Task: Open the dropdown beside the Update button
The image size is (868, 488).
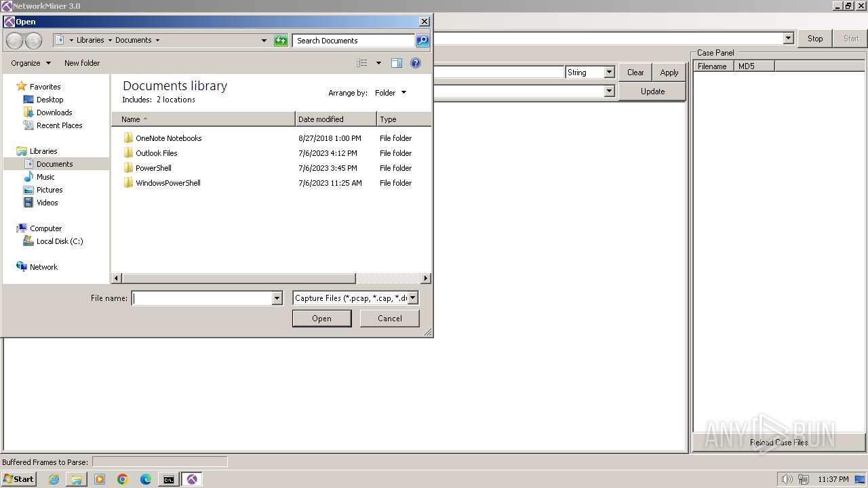Action: tap(609, 91)
